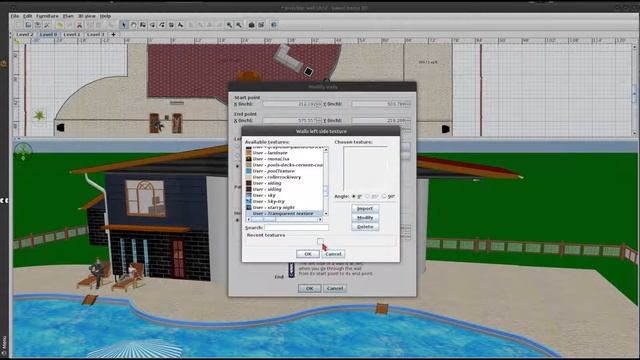This screenshot has width=640, height=360.
Task: Click the Paste toolbar icon
Action: click(99, 25)
